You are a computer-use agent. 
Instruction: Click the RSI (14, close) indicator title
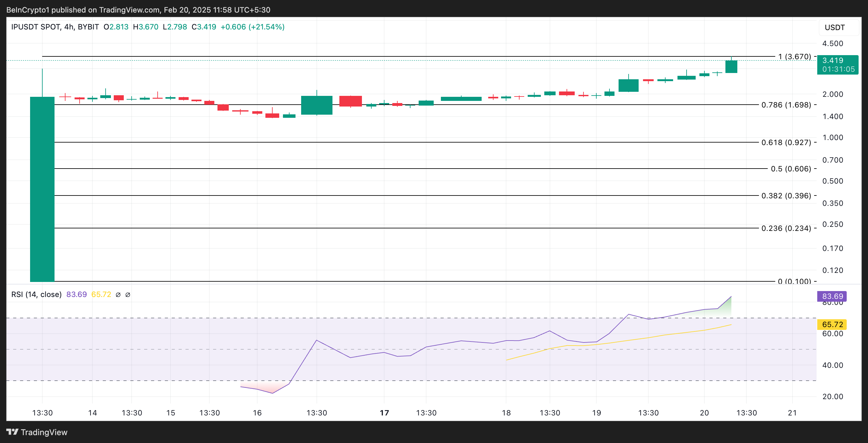pyautogui.click(x=36, y=294)
